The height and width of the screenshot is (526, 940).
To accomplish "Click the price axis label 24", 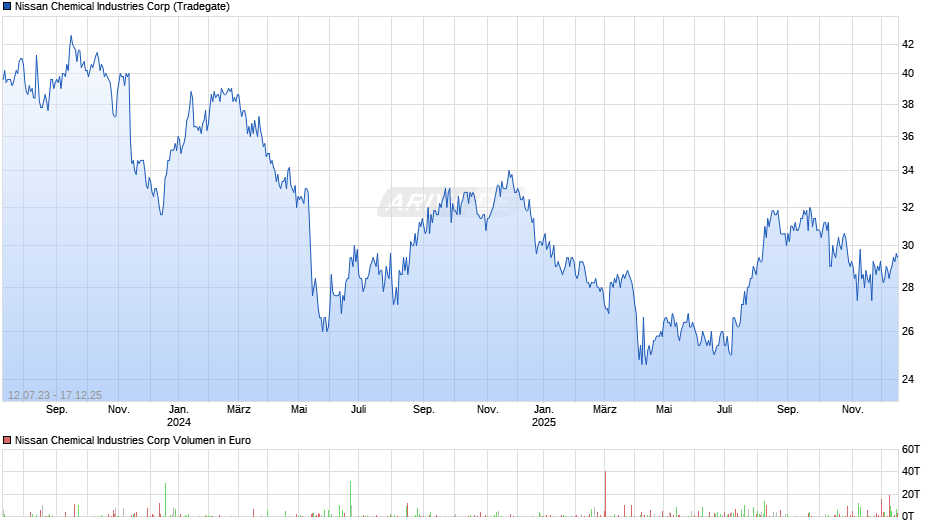I will click(x=908, y=380).
